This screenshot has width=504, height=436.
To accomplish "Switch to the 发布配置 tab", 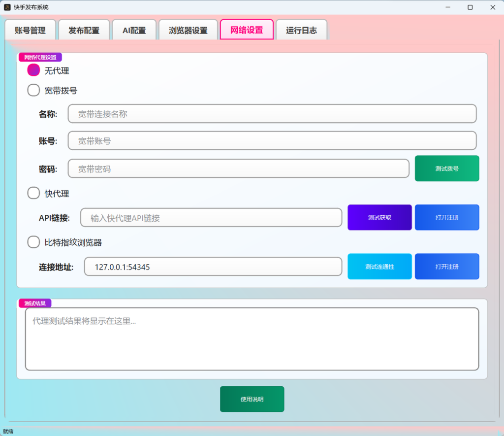I will (x=84, y=30).
